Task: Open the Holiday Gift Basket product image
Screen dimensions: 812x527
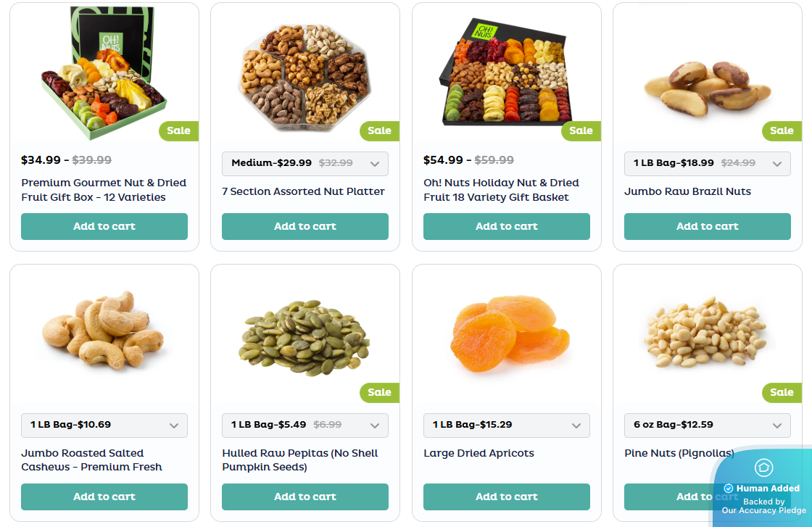Action: [506, 72]
